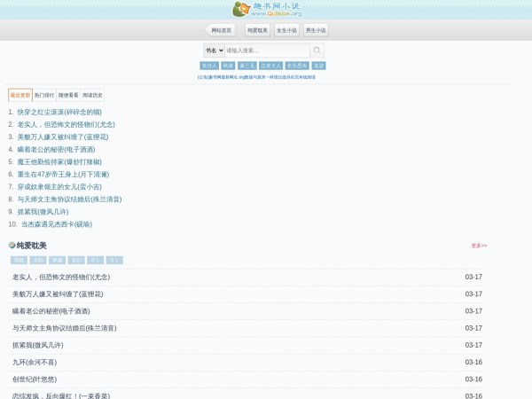Open the 男生小说 navigation category
This screenshot has height=399, width=532.
316,30
